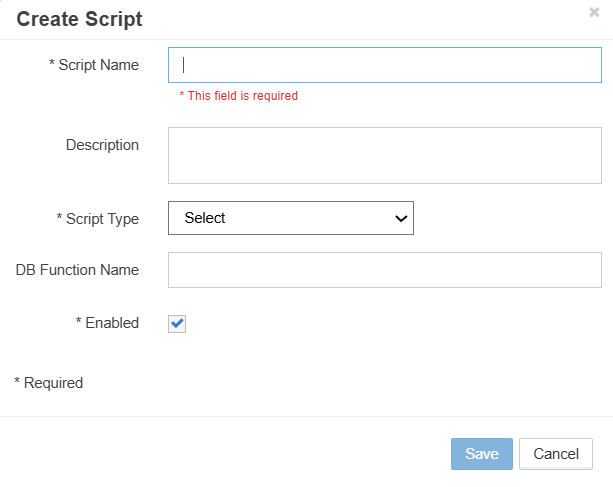Click the DB Function Name input field

click(385, 270)
